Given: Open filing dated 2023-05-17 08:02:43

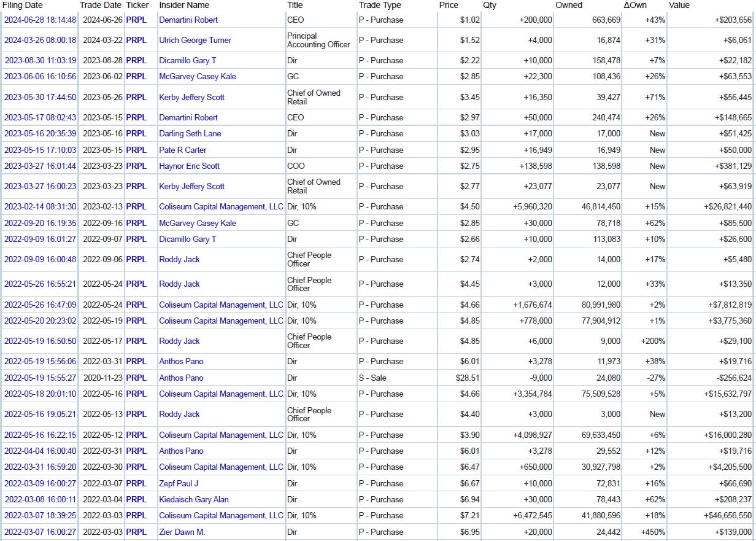Looking at the screenshot, I should (x=40, y=117).
